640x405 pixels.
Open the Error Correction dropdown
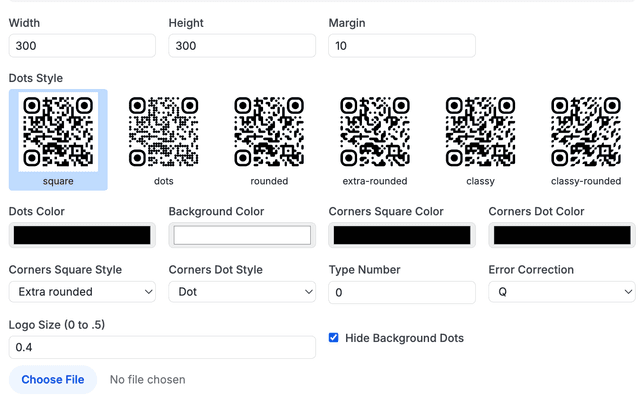click(x=562, y=292)
